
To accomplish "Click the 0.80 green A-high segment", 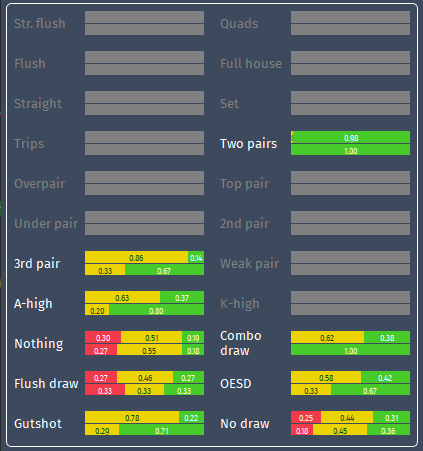I will 156,310.
